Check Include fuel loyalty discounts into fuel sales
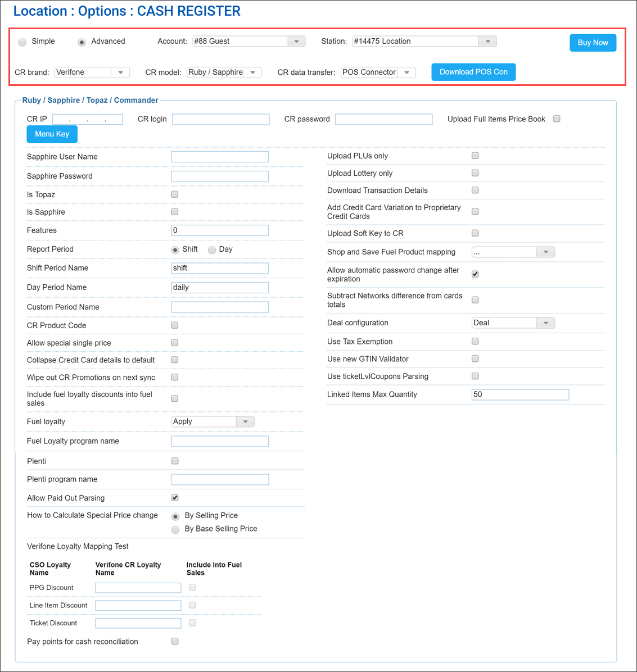The height and width of the screenshot is (672, 637). point(175,398)
